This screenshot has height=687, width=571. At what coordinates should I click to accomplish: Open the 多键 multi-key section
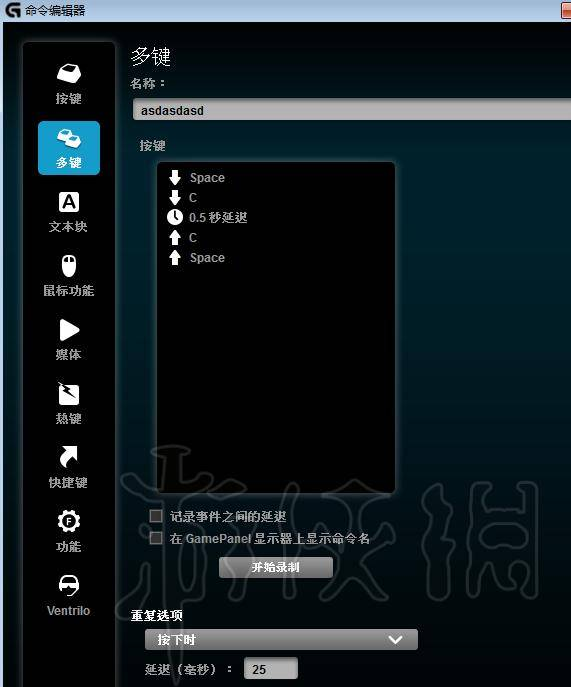coord(69,148)
